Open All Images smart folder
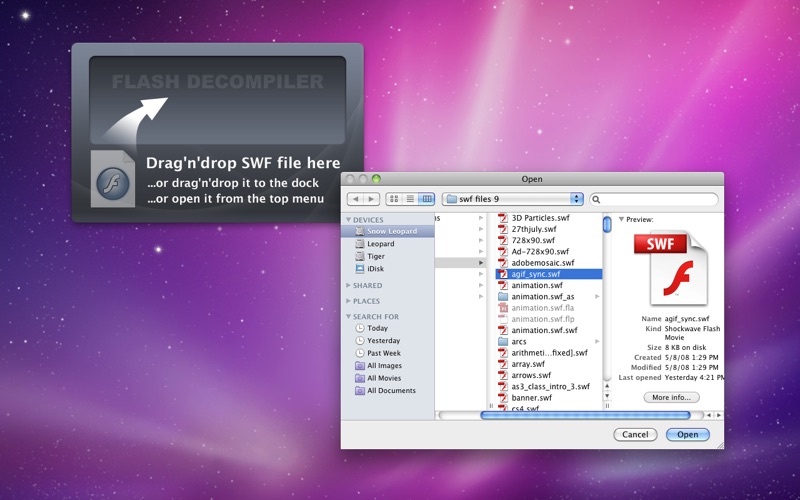 click(388, 365)
